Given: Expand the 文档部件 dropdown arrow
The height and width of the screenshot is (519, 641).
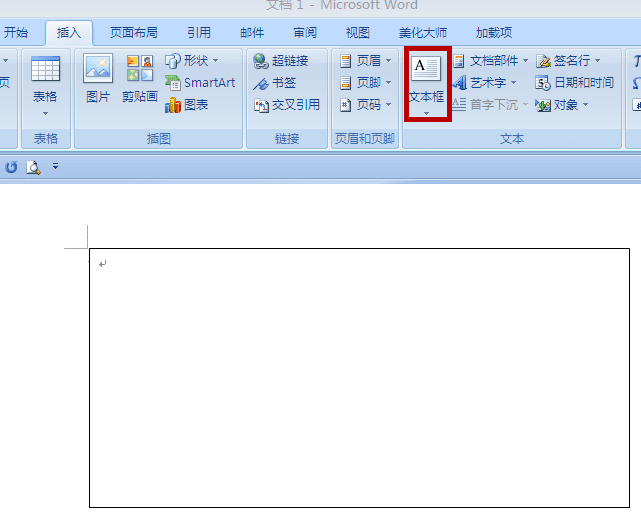Looking at the screenshot, I should tap(525, 60).
